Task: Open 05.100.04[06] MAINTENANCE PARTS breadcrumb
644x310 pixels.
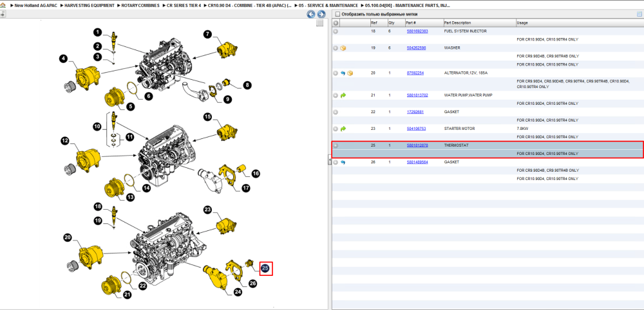Action: point(408,6)
